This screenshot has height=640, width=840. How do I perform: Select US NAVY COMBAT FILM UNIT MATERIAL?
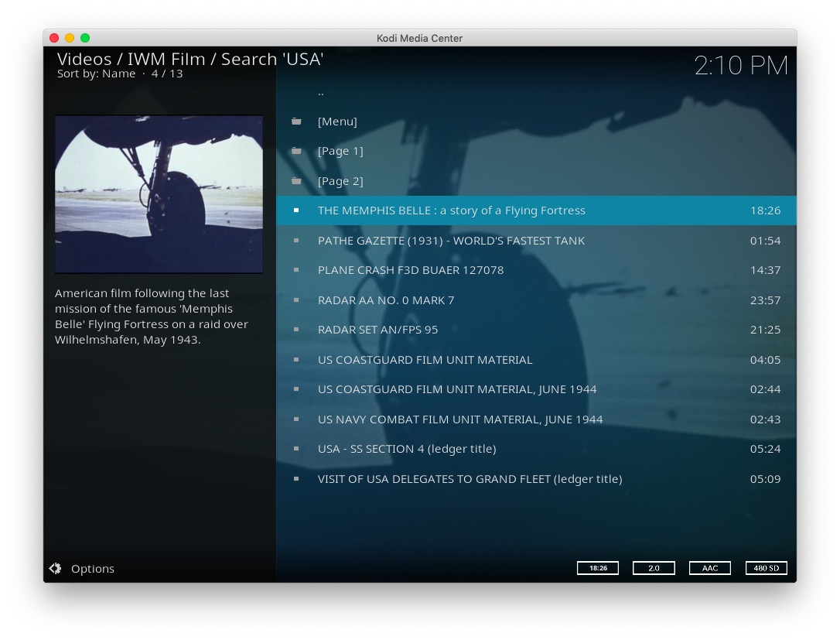point(459,419)
